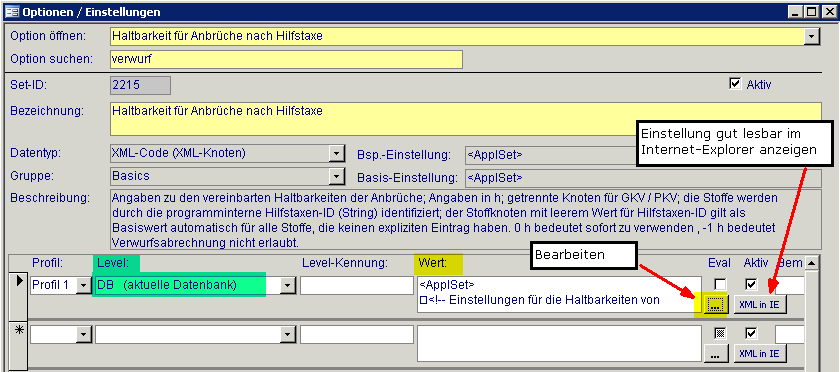Expand the Gruppe dropdown arrow showing Basics
The width and height of the screenshot is (840, 372).
336,176
